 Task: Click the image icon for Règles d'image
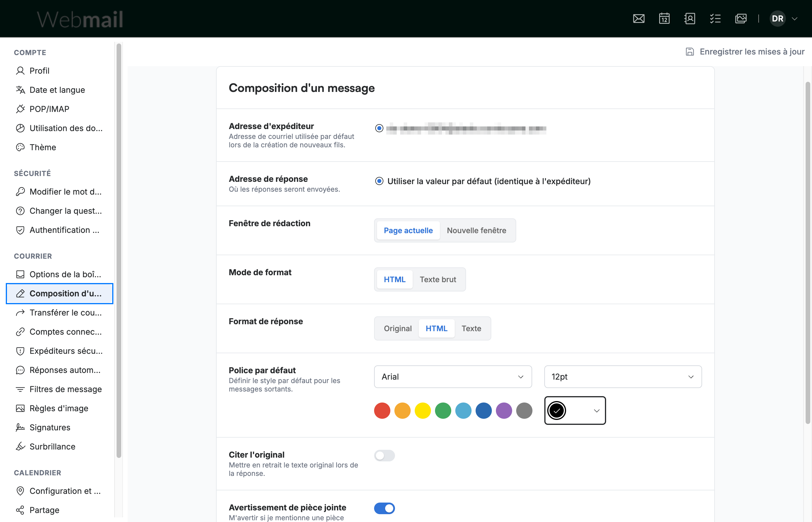[20, 408]
